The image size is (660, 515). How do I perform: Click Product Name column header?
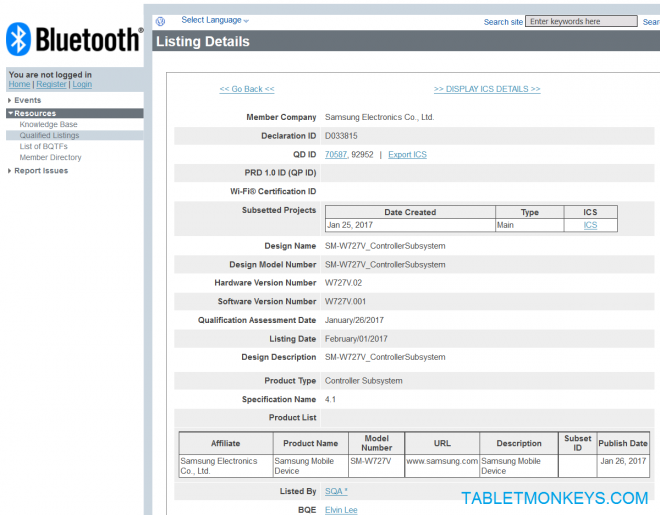pos(311,443)
